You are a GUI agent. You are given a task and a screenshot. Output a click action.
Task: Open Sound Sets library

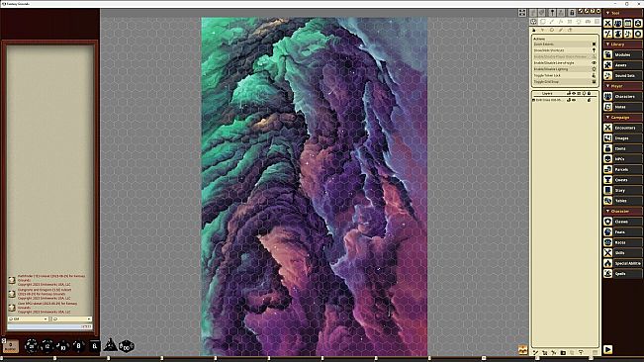point(622,75)
